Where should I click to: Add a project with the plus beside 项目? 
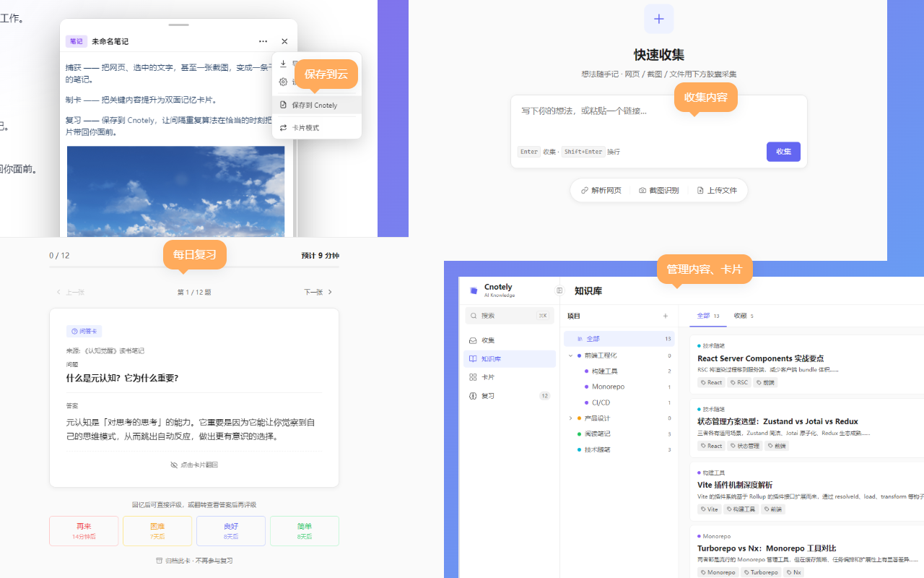click(x=666, y=316)
